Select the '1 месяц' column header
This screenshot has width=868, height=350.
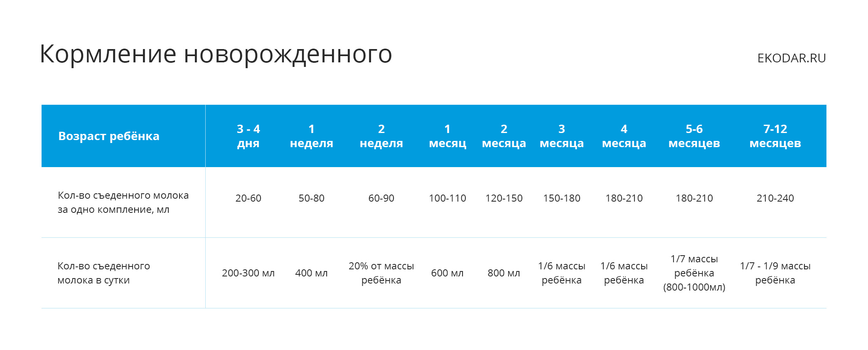tap(448, 136)
